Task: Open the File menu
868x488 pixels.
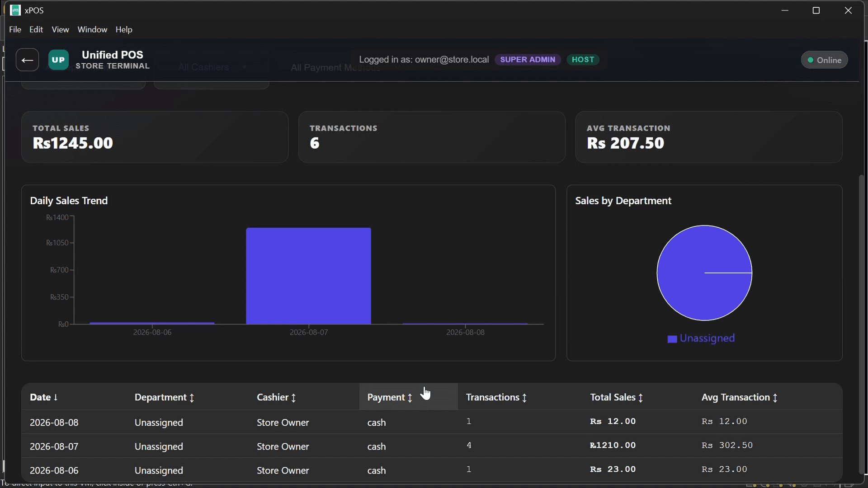Action: 15,29
